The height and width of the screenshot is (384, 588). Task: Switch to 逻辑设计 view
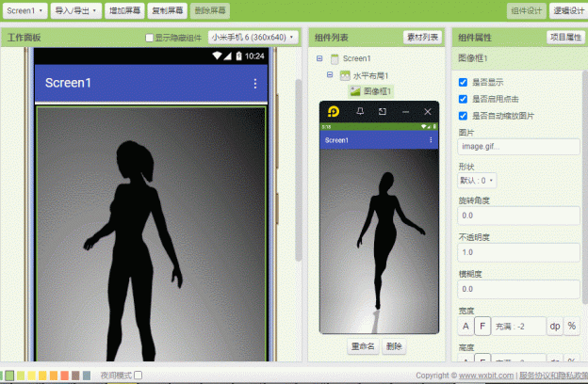(x=568, y=10)
